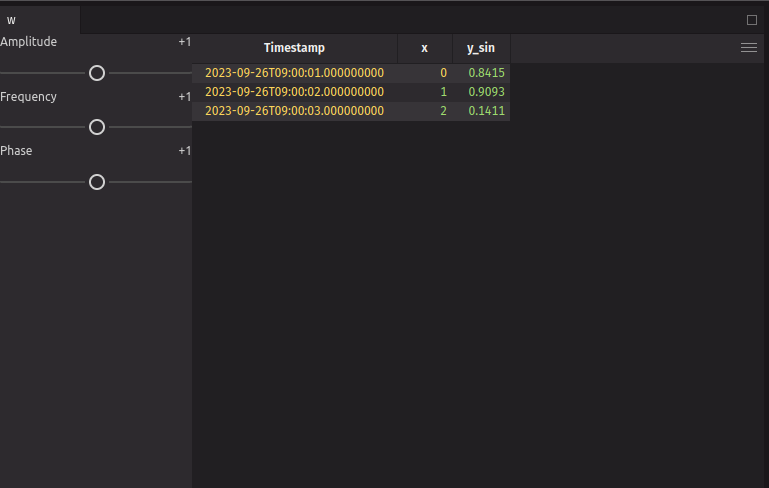Select the 09:00:01 timestamp cell
Image resolution: width=769 pixels, height=488 pixels.
tap(294, 73)
